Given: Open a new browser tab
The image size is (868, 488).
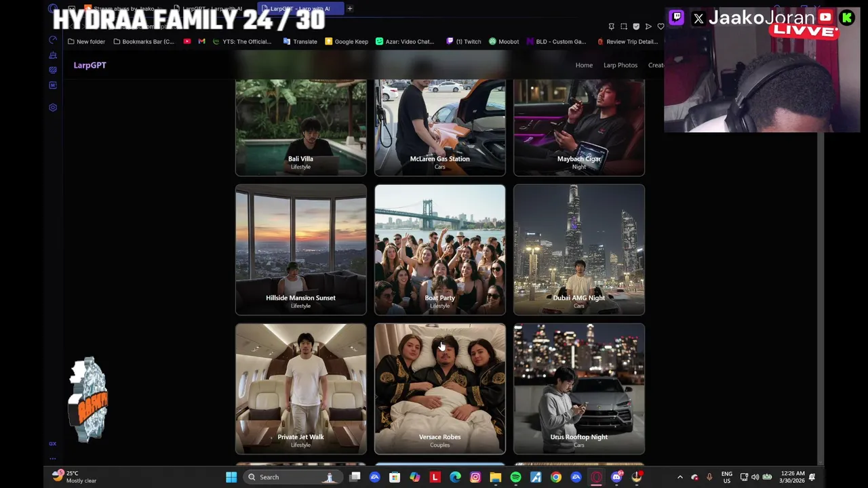Looking at the screenshot, I should click(349, 9).
